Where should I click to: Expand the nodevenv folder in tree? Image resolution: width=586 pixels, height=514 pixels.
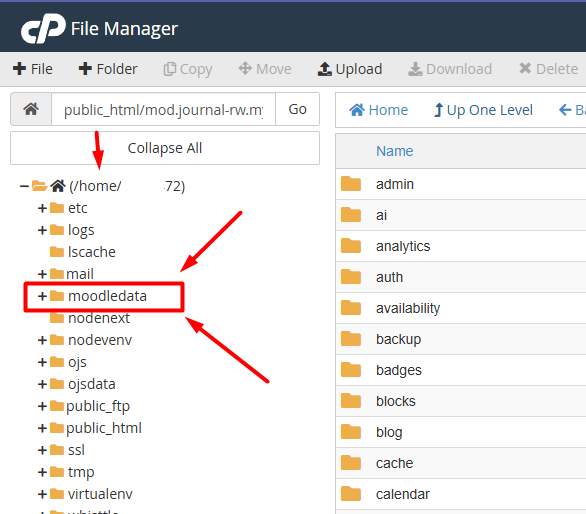42,340
